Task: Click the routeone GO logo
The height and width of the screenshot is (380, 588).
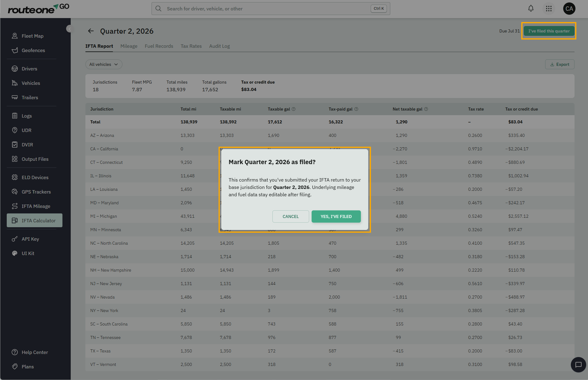Action: pyautogui.click(x=39, y=9)
